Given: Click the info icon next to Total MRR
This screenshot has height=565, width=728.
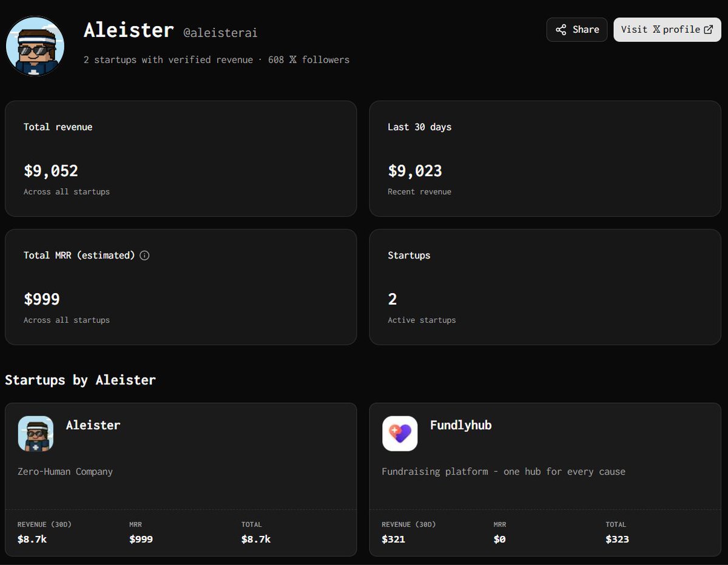Looking at the screenshot, I should pyautogui.click(x=144, y=255).
